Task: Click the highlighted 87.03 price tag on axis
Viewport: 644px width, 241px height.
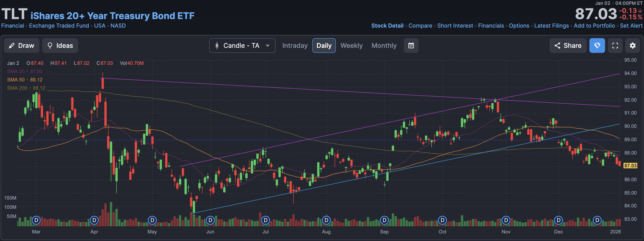Action: 630,166
